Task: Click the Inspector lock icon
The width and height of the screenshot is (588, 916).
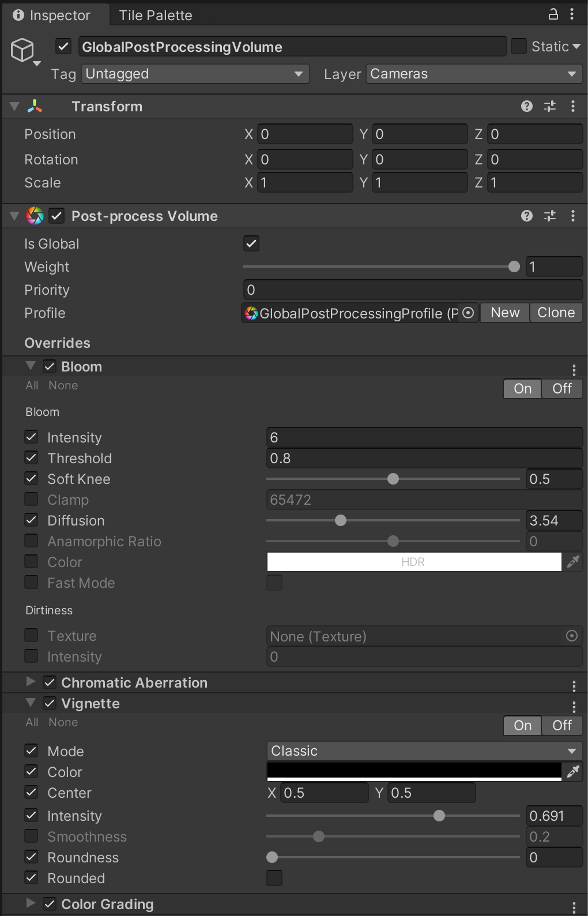Action: [x=553, y=14]
